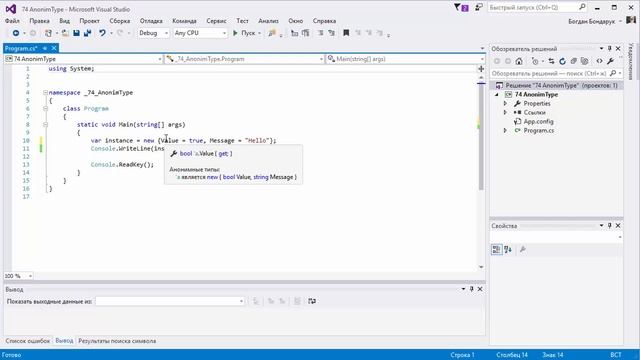Screen dimensions: 640x360
Task: Refresh the Solution Explorer
Action: 562,61
